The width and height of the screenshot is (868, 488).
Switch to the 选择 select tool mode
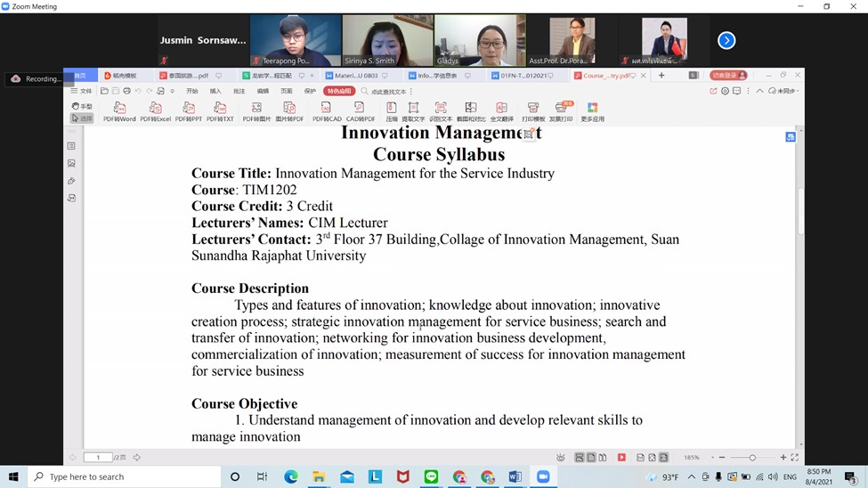pyautogui.click(x=81, y=118)
